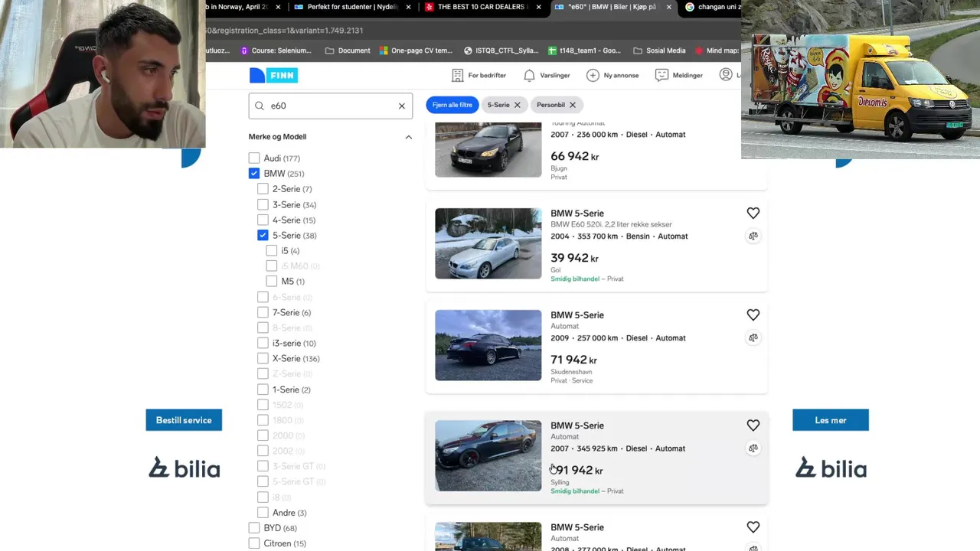Image resolution: width=980 pixels, height=551 pixels.
Task: Click the Les mer Bilia button
Action: point(831,420)
